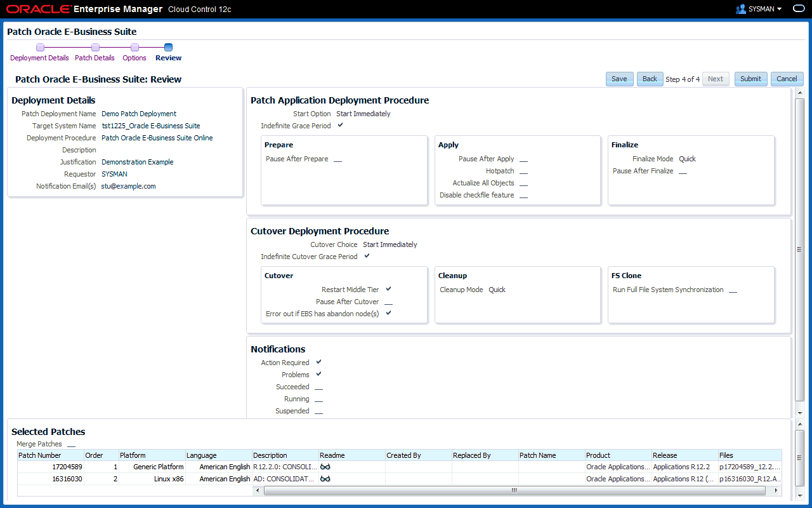Sort by Order column header
This screenshot has height=508, width=812.
[101, 455]
